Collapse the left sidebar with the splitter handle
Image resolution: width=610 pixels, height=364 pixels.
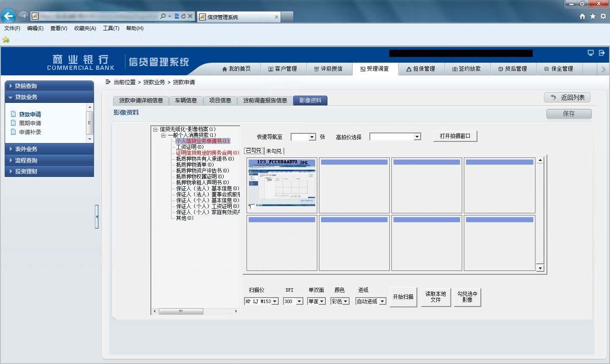tap(97, 217)
